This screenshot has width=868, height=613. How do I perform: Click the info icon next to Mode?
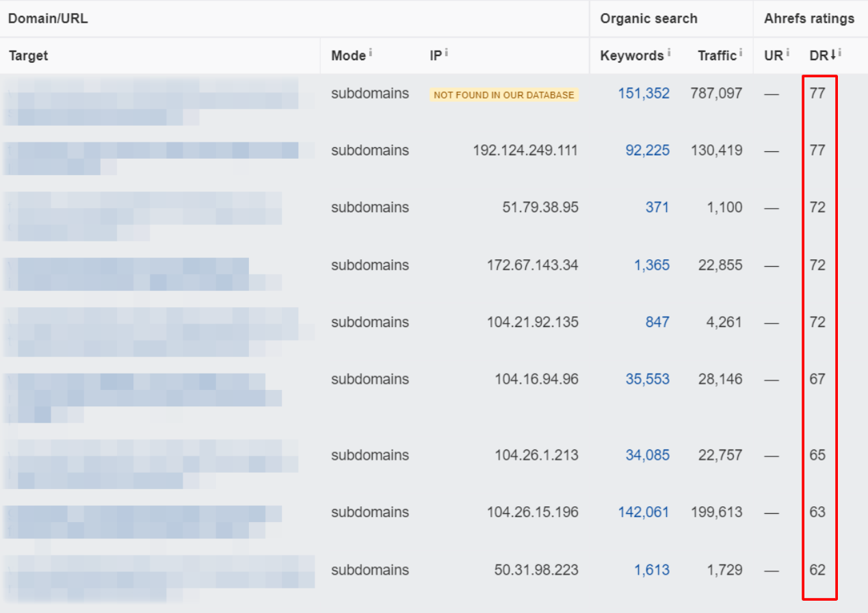(x=370, y=52)
